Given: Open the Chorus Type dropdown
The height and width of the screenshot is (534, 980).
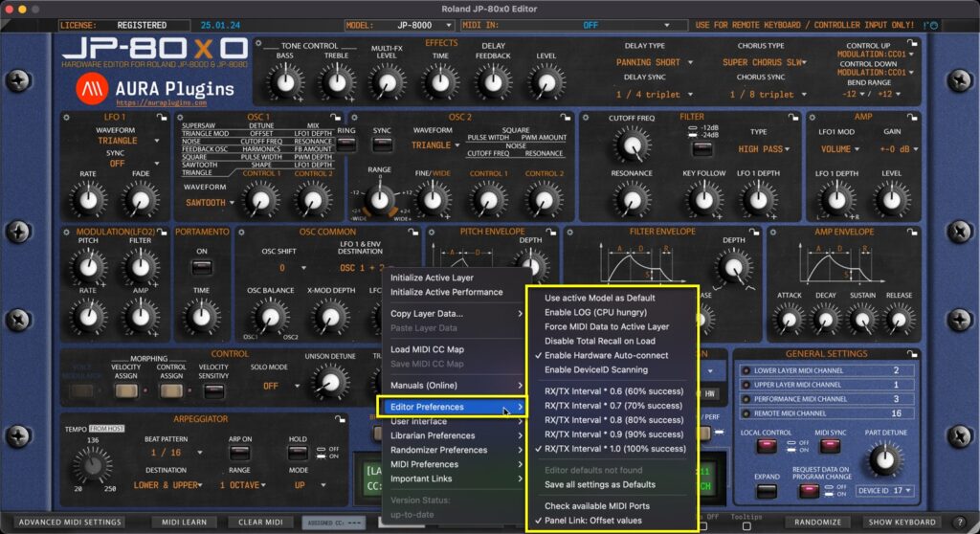Looking at the screenshot, I should click(x=765, y=62).
